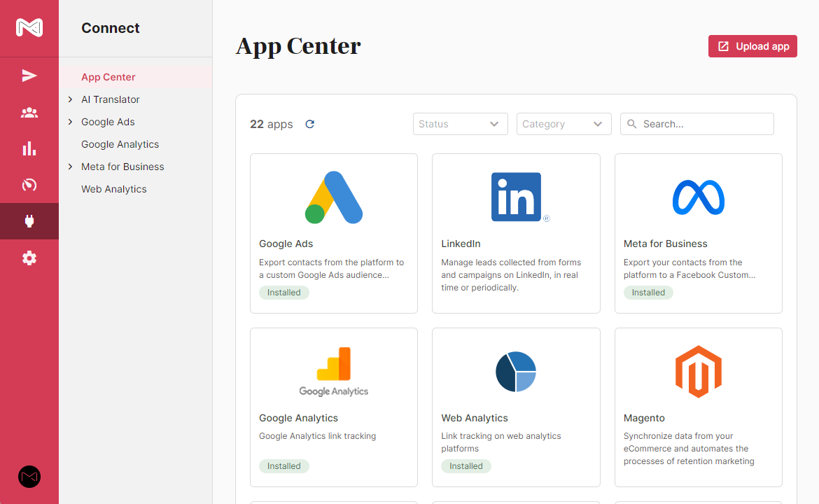Click the external-link icon in Upload app

[x=723, y=46]
